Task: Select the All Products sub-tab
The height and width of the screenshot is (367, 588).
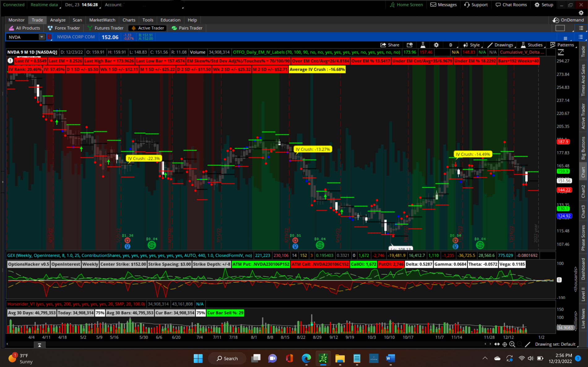Action: tap(25, 28)
